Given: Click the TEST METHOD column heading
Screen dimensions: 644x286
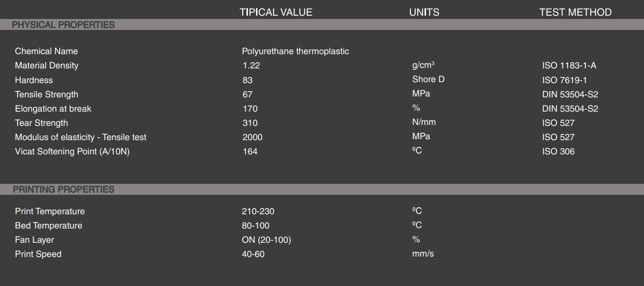Looking at the screenshot, I should tap(575, 12).
